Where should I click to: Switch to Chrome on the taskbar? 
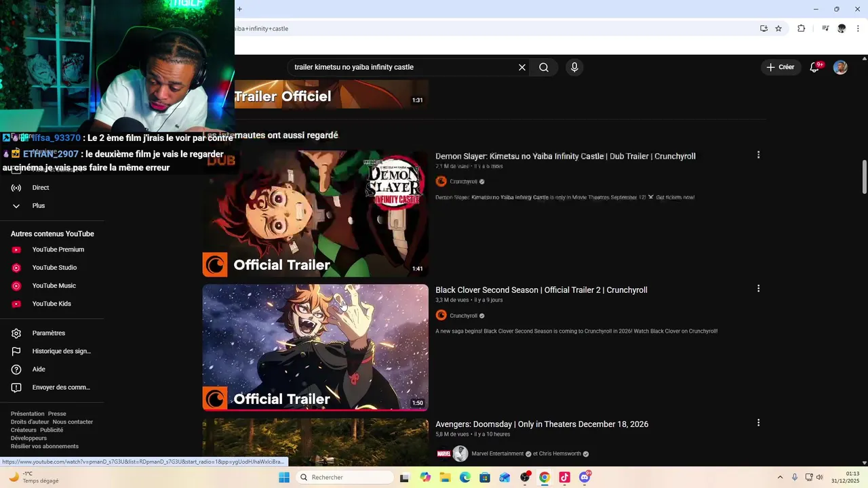545,477
